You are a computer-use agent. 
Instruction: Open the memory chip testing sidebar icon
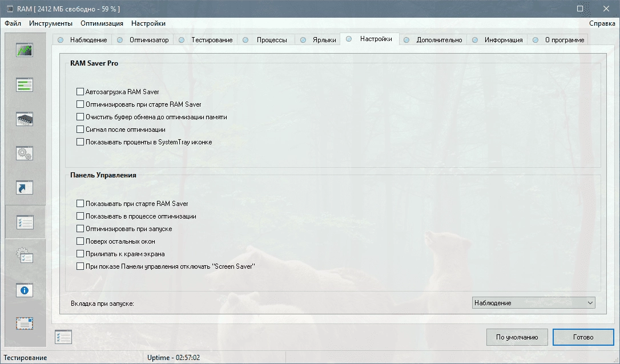(x=25, y=119)
